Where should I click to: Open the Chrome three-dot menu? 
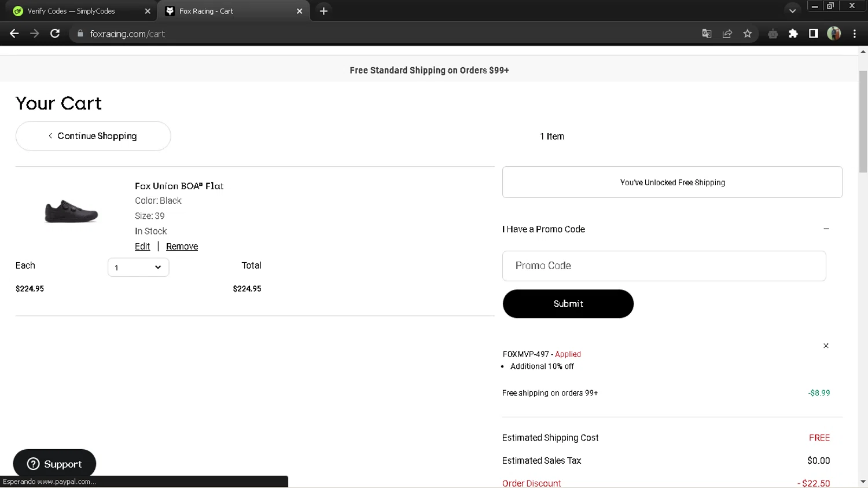coord(855,34)
